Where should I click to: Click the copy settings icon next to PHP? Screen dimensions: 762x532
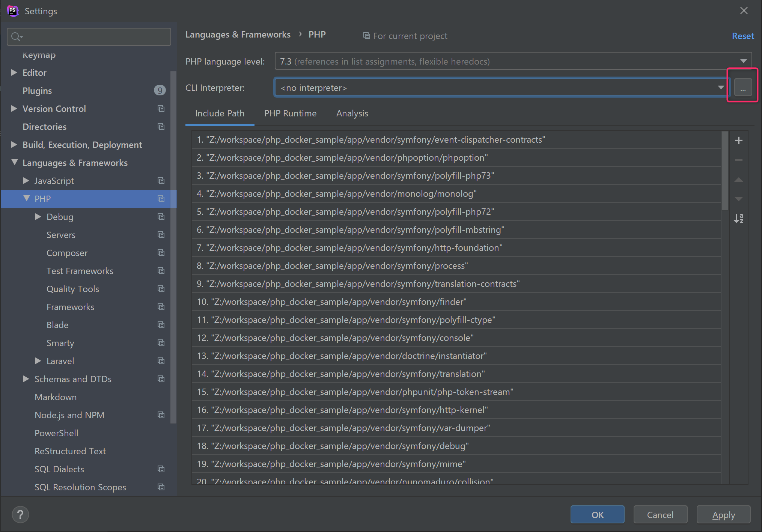click(161, 199)
